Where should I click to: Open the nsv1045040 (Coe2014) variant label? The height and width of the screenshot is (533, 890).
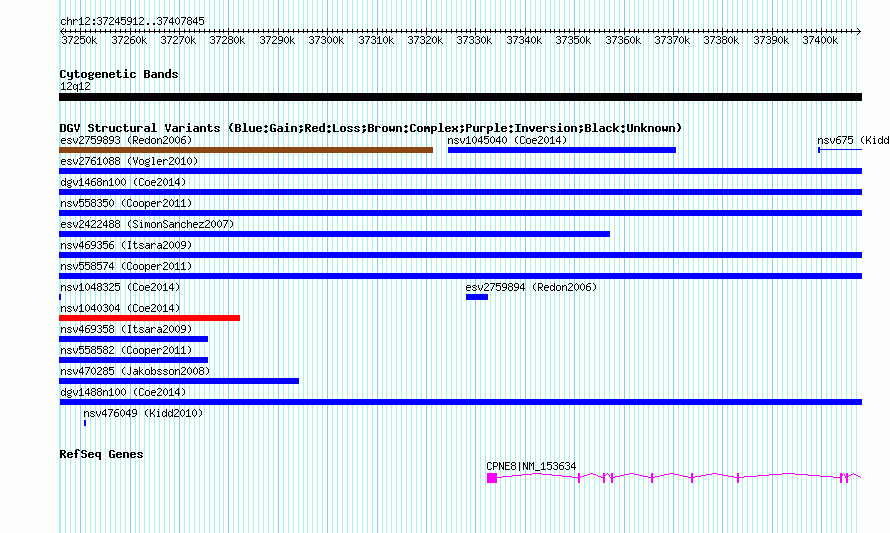point(507,140)
